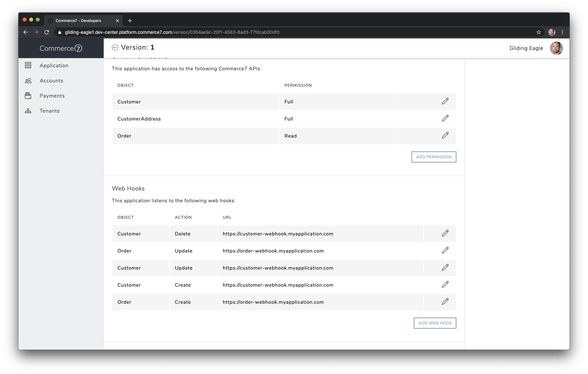This screenshot has height=374, width=588.
Task: Open the Gliding Eagle user avatar
Action: point(556,48)
